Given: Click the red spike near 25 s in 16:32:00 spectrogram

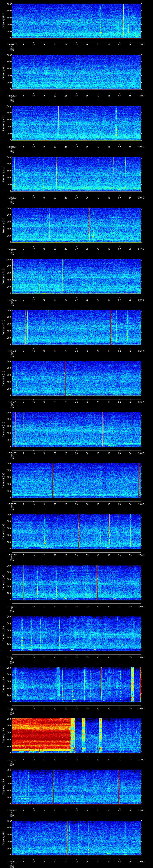Looking at the screenshot, I should tap(67, 837).
